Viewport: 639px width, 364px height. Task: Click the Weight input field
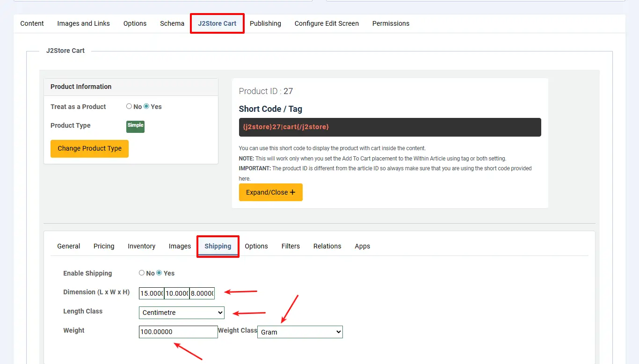click(x=178, y=332)
